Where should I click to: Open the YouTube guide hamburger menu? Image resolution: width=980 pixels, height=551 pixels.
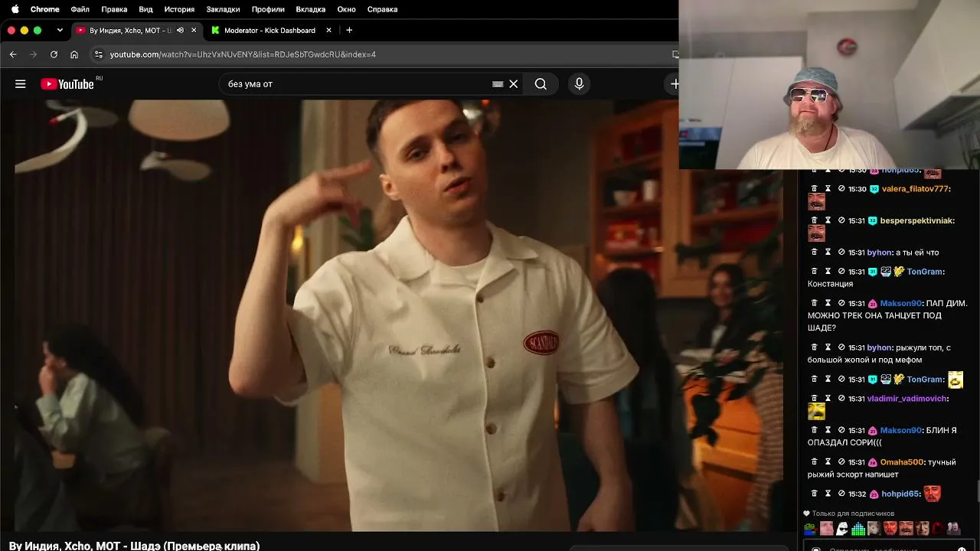21,84
